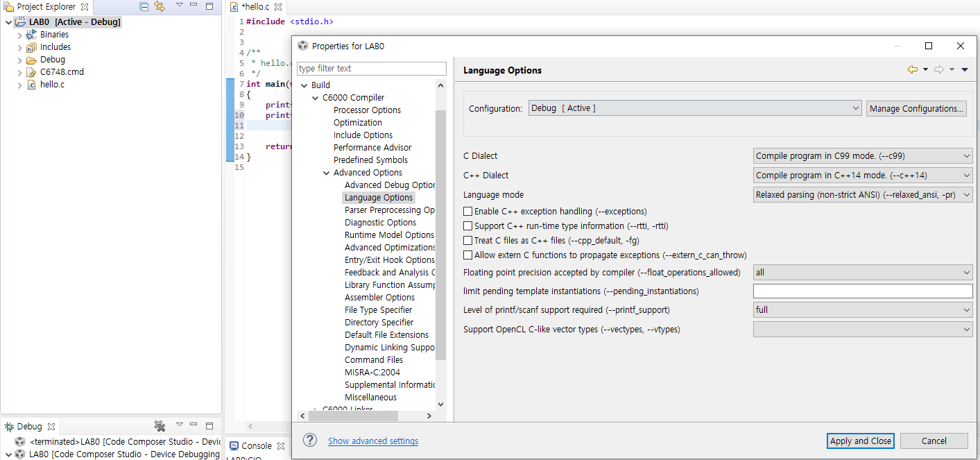Click the Includes icon in Project Explorer
Viewport: 980px width, 460px height.
tap(31, 47)
